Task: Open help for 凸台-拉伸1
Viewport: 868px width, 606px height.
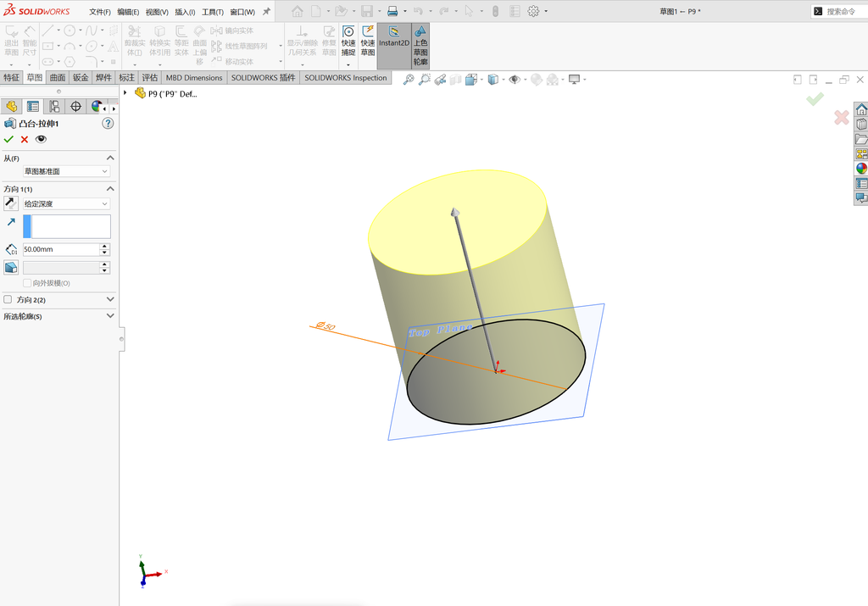Action: click(x=108, y=124)
